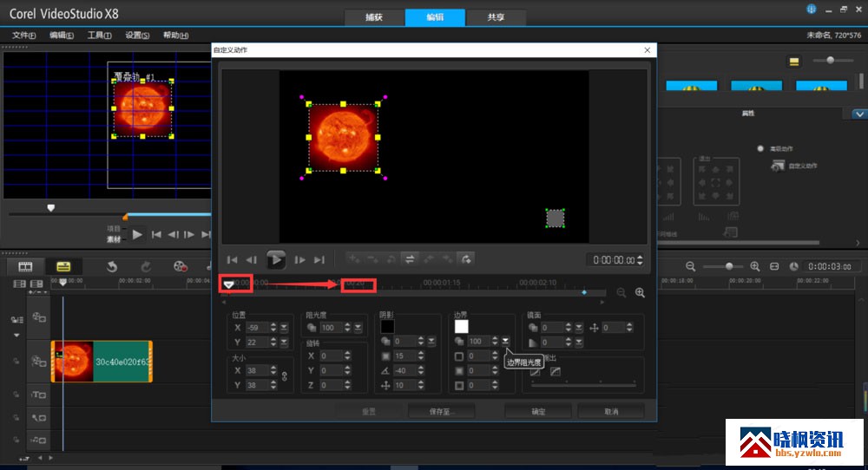The width and height of the screenshot is (868, 470).
Task: Select the 高级动作 radio button
Action: 760,149
